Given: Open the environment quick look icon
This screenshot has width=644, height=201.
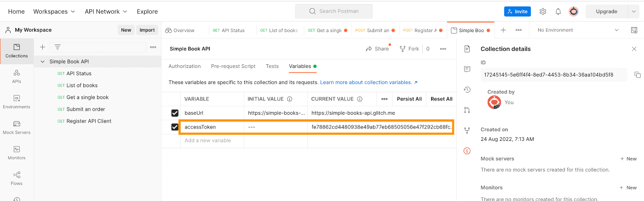Looking at the screenshot, I should tap(634, 30).
